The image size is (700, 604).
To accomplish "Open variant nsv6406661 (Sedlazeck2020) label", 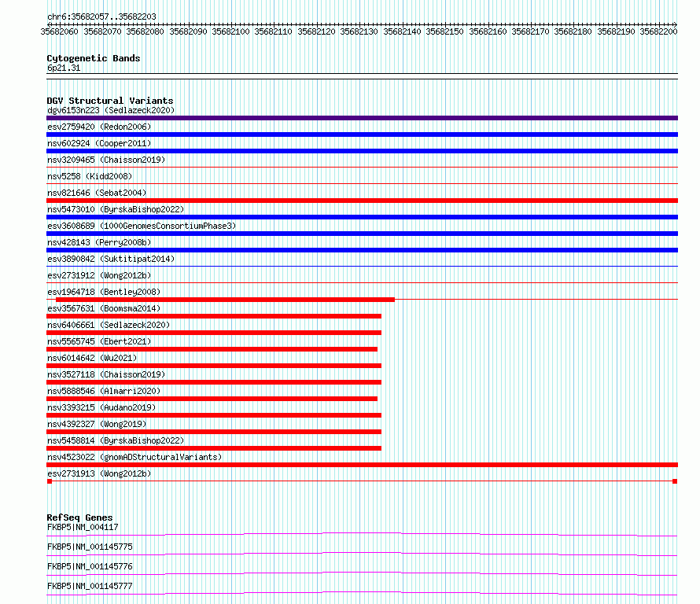I will [109, 325].
